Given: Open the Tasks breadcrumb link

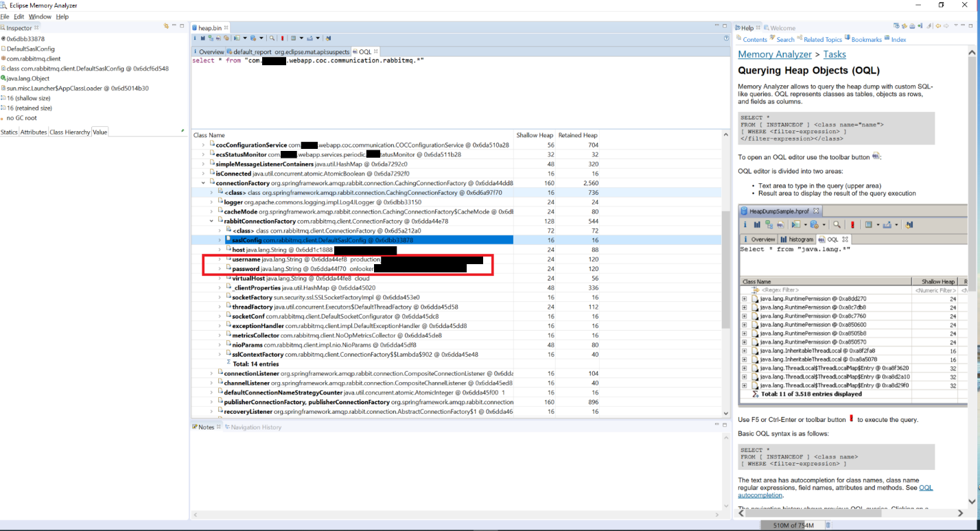Looking at the screenshot, I should [x=835, y=54].
